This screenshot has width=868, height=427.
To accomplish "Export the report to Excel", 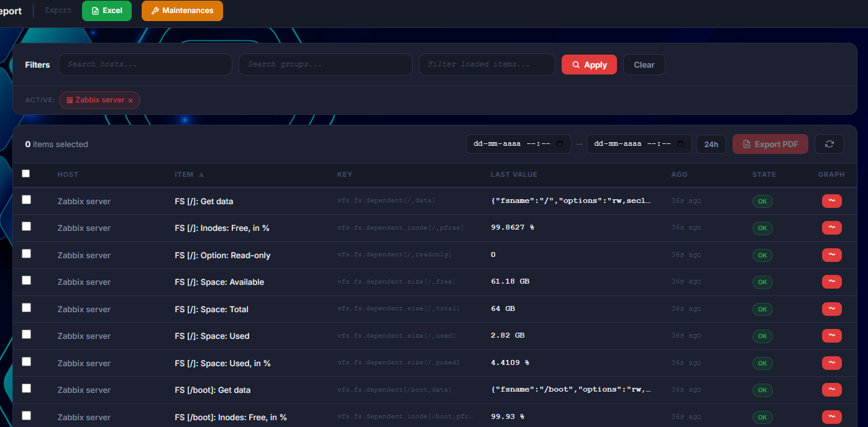I will [x=107, y=11].
